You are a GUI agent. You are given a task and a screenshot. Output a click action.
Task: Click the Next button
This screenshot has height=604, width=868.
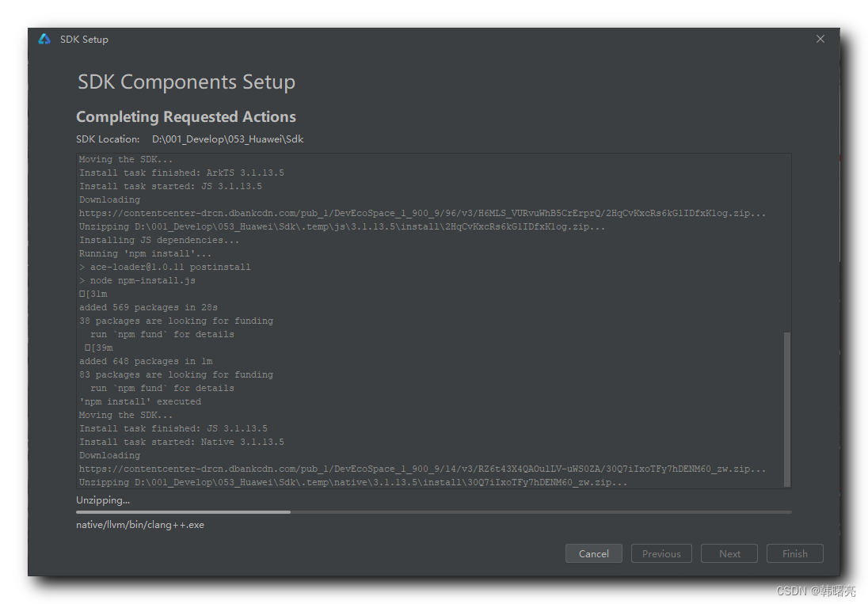(729, 553)
